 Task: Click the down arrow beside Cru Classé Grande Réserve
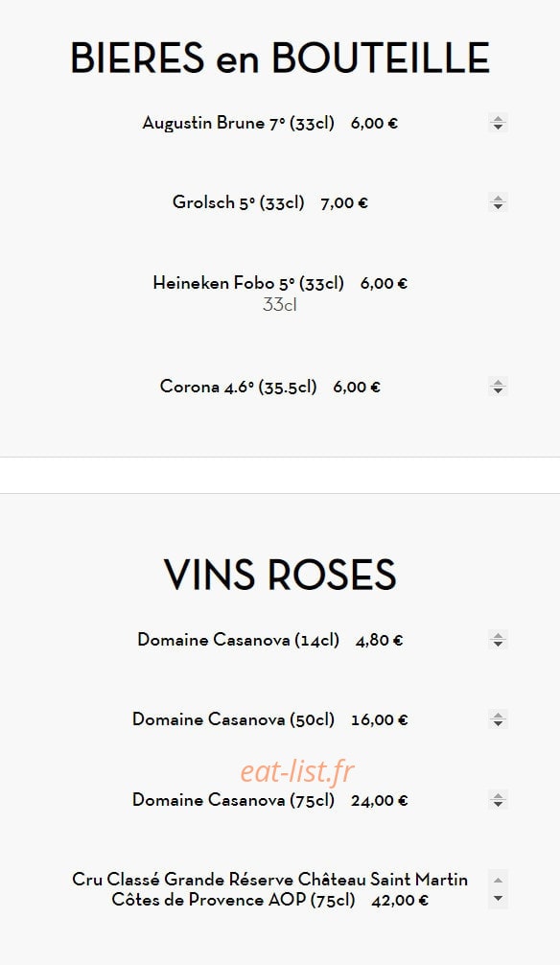point(498,899)
